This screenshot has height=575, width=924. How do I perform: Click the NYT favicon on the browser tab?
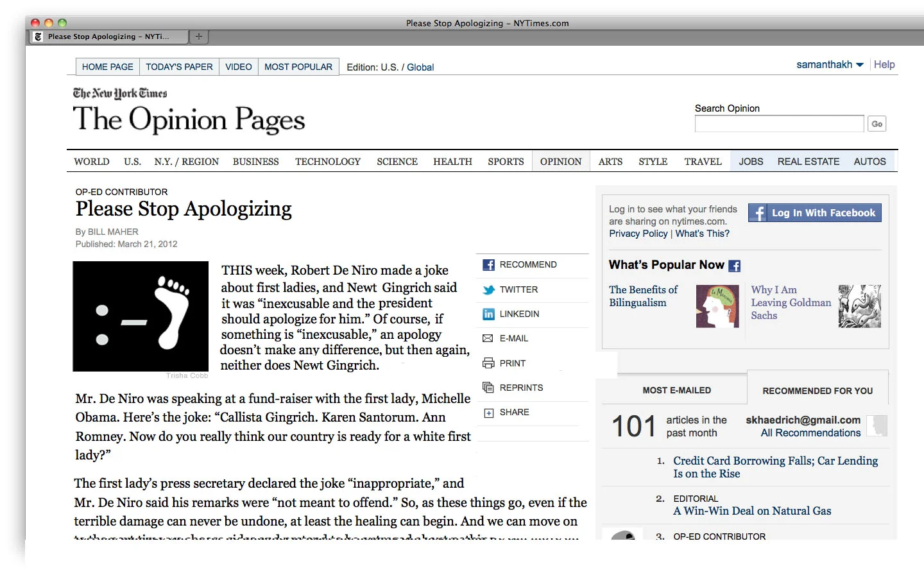(38, 37)
